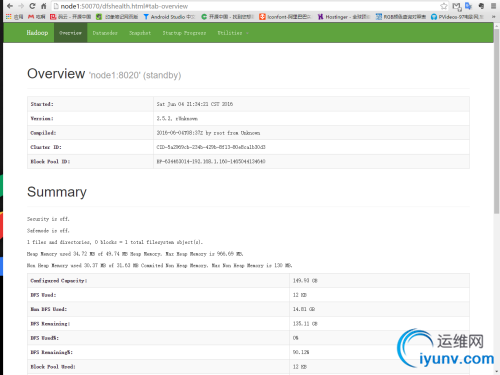Open the Hostinger bookmark
Image resolution: width=500 pixels, height=375 pixels.
tap(343, 17)
